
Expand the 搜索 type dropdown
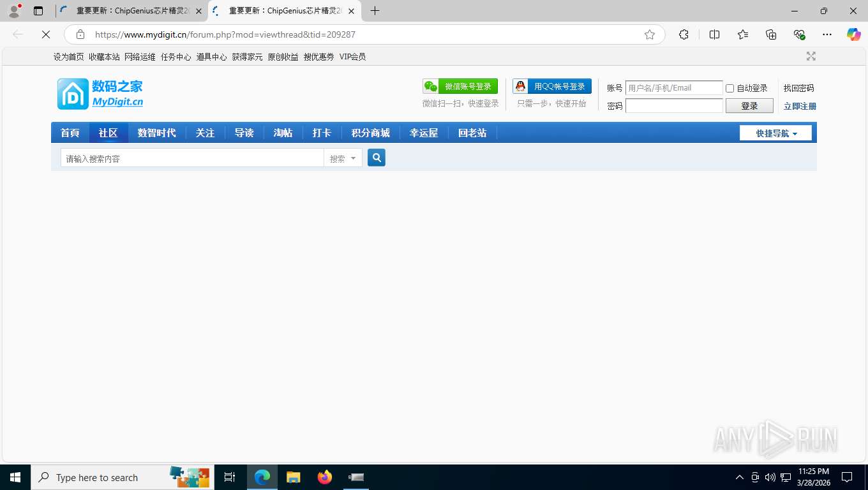(x=343, y=158)
